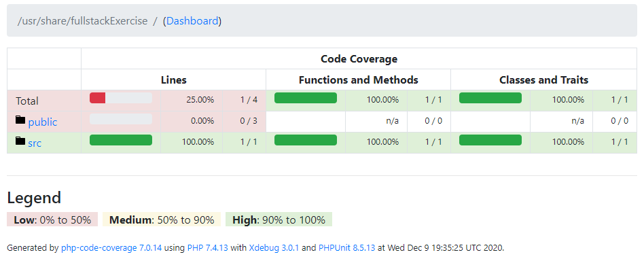
Task: Select public classes n/a cell
Action: click(x=561, y=122)
